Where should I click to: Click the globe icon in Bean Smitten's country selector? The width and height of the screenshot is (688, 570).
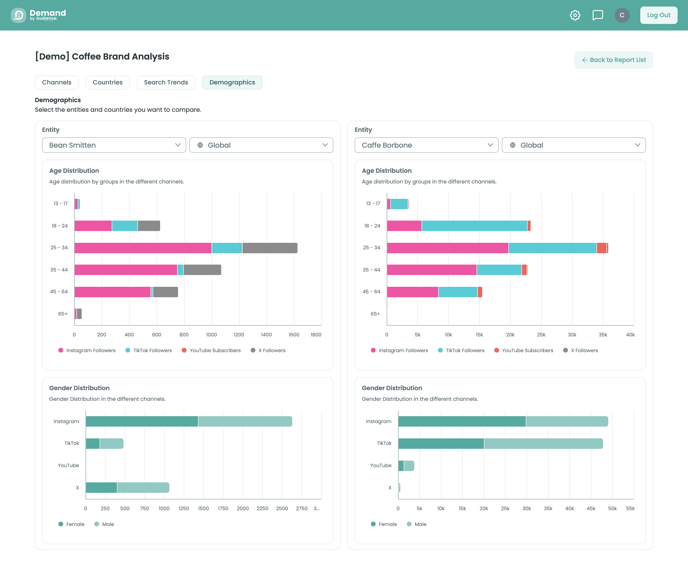tap(200, 145)
